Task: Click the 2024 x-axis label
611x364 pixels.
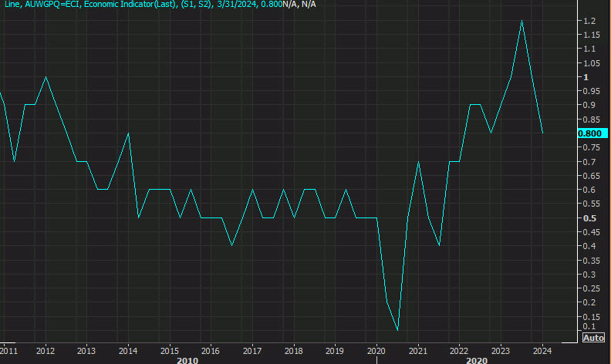Action: click(542, 351)
